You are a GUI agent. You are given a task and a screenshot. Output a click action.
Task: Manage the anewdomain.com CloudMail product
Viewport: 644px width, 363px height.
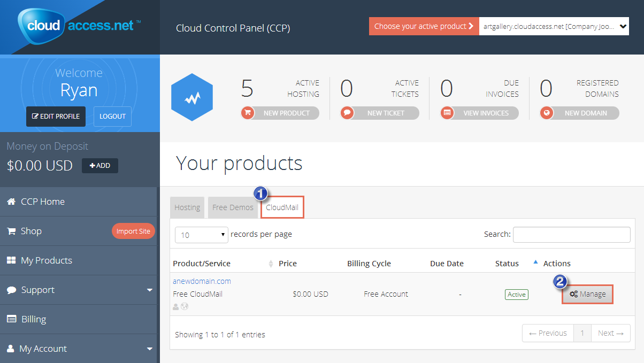[x=587, y=294]
